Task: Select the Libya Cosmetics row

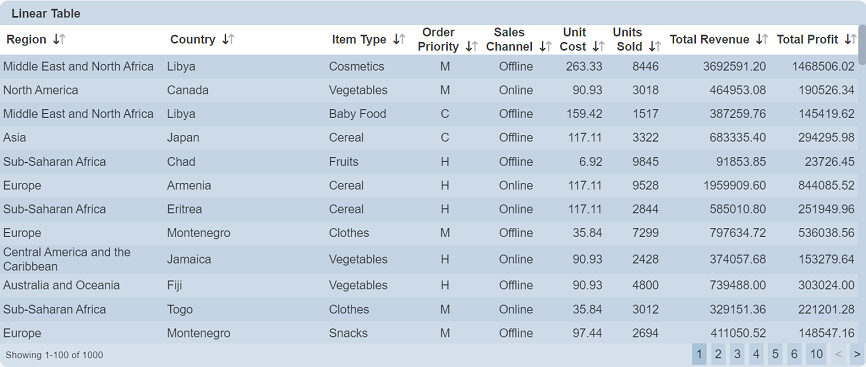Action: tap(429, 66)
